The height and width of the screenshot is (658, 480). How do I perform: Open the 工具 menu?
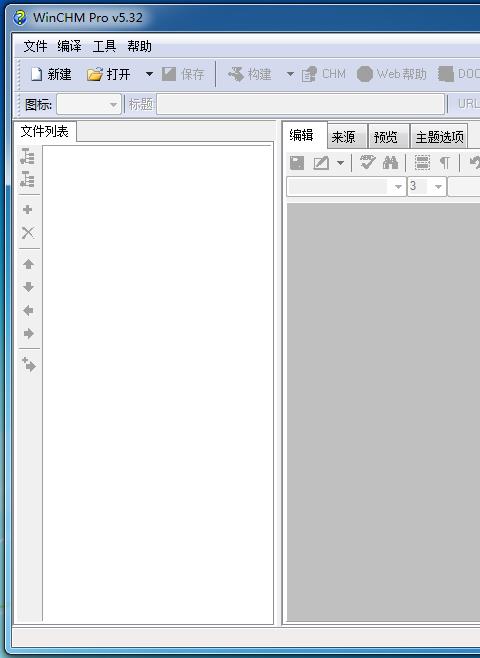104,46
